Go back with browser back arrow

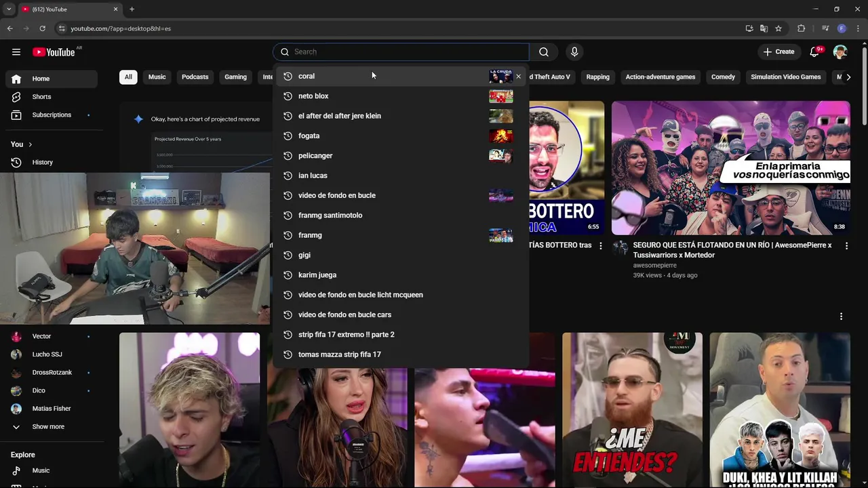(9, 28)
